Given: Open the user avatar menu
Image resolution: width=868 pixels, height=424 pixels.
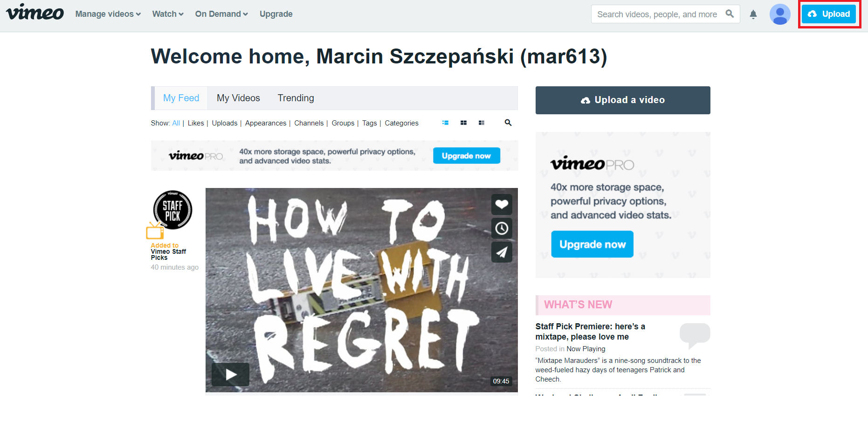Looking at the screenshot, I should pyautogui.click(x=779, y=14).
